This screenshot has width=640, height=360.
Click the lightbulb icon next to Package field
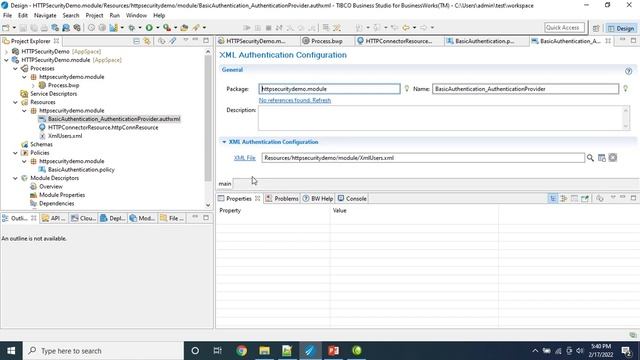[x=407, y=89]
